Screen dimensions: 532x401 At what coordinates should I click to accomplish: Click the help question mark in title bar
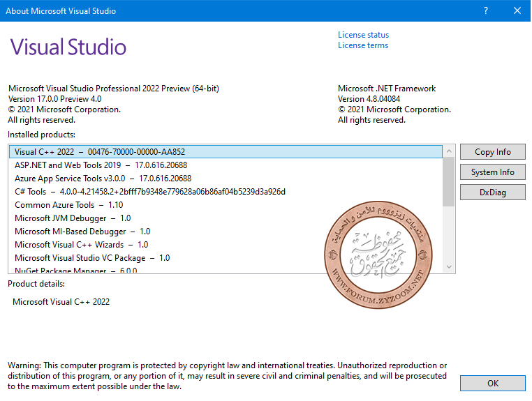point(486,11)
